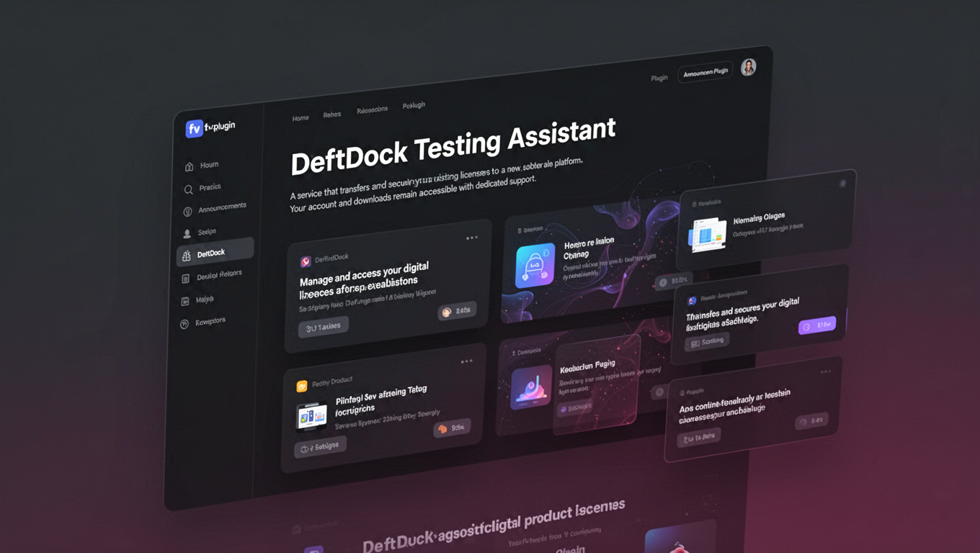Click the duck icon on the Keolacken Paging card

pyautogui.click(x=531, y=390)
